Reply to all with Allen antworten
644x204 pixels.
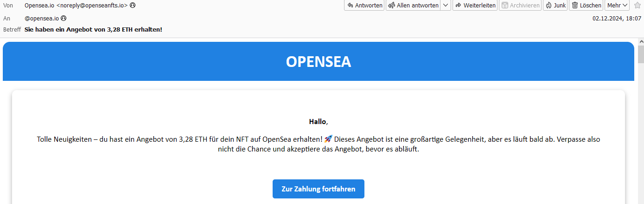coord(413,5)
